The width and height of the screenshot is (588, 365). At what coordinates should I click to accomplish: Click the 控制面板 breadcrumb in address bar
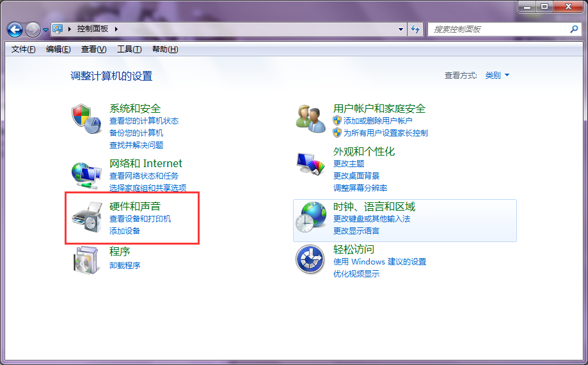(93, 29)
